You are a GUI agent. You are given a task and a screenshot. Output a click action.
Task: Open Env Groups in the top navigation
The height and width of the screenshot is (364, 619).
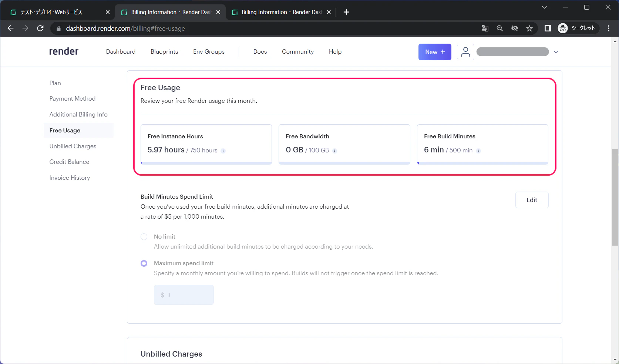point(209,52)
